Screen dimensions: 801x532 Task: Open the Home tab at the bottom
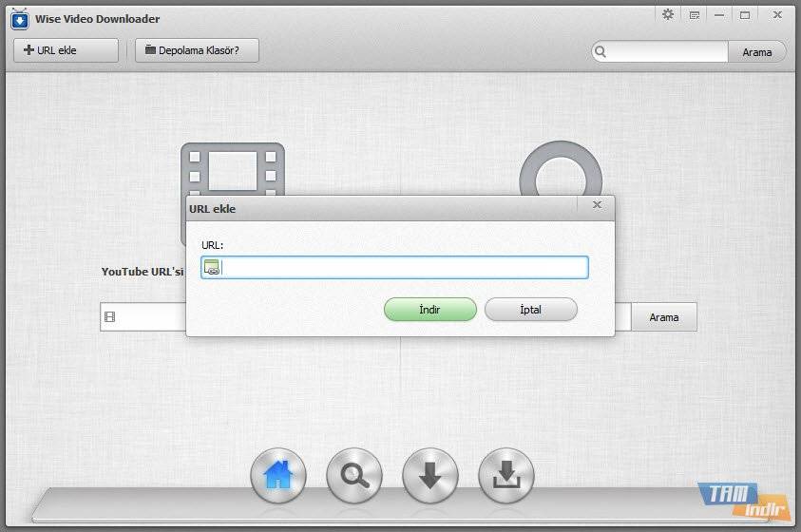[277, 475]
